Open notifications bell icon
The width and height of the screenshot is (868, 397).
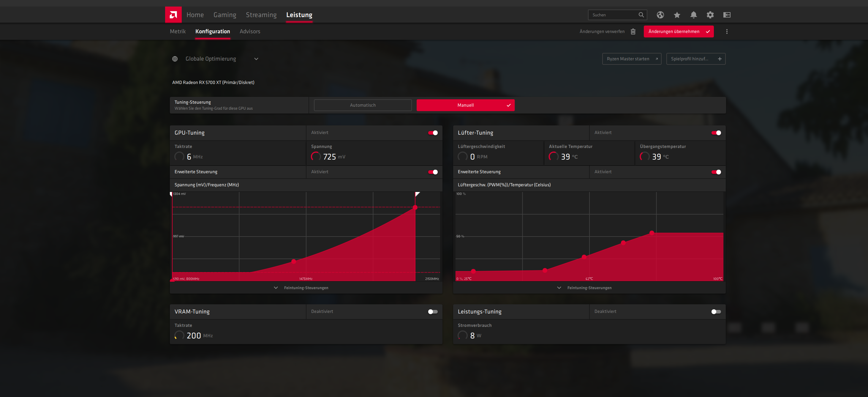pos(693,15)
